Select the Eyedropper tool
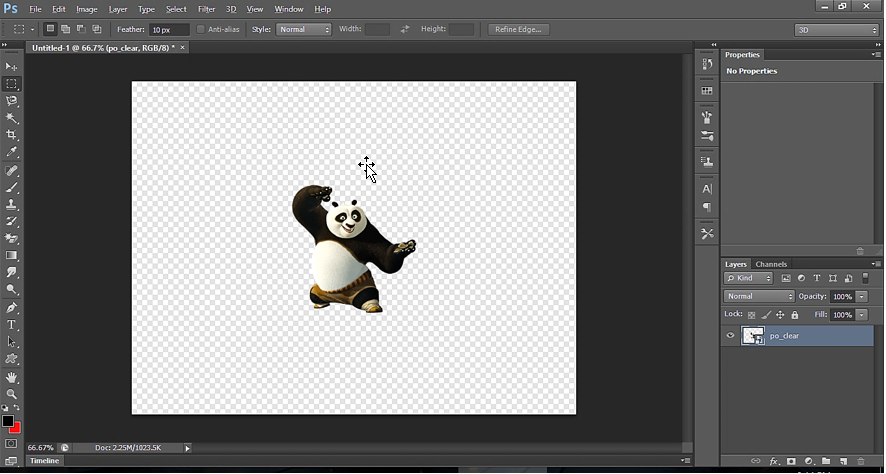The height and width of the screenshot is (474, 886). coord(11,151)
